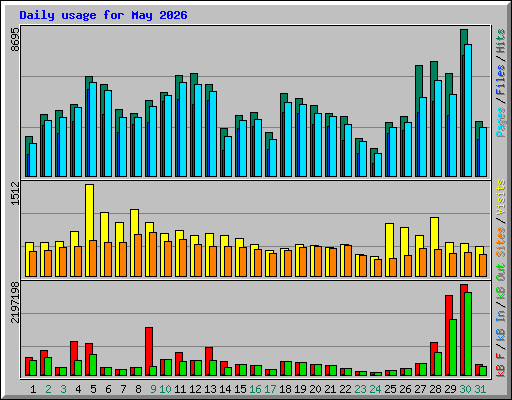Click day label 26 on the x-axis
This screenshot has height=400, width=512.
click(405, 389)
